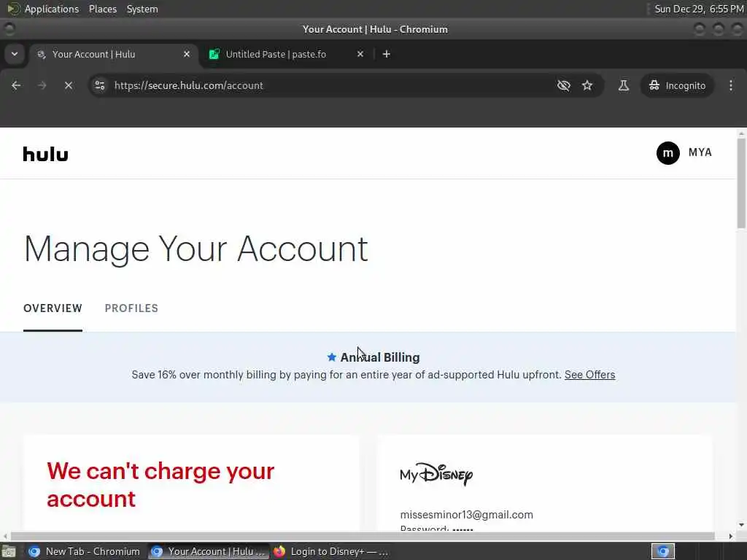Close the Untitled Paste tab
This screenshot has width=747, height=560.
[360, 54]
